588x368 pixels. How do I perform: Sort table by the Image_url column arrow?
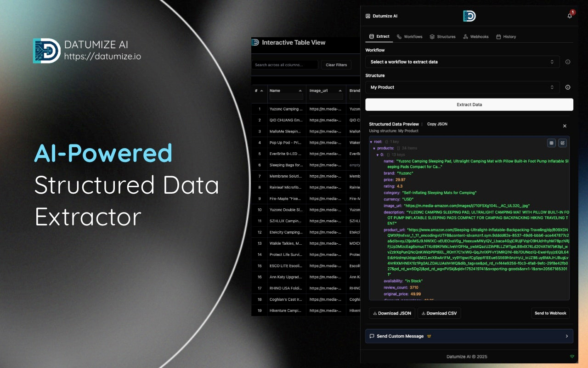pos(340,91)
